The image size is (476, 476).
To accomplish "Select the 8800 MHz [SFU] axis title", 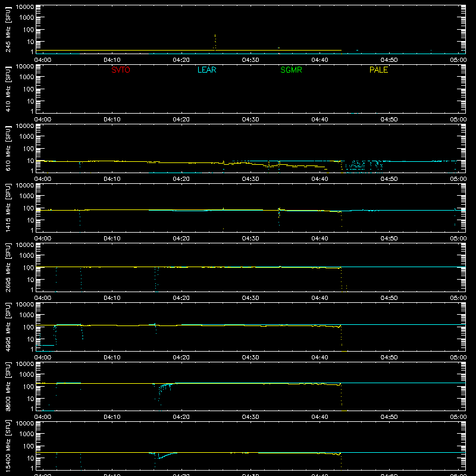I will [x=8, y=387].
